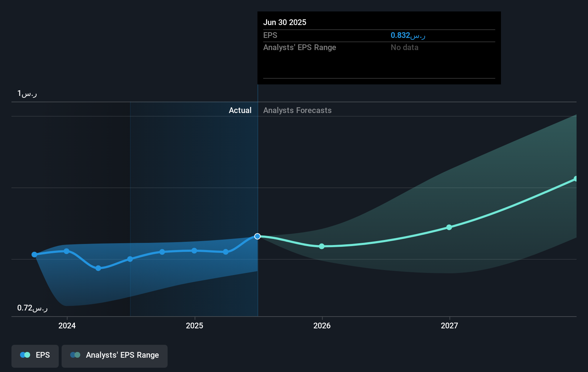Click the 2027 forecast data point
This screenshot has width=588, height=372.
(449, 227)
